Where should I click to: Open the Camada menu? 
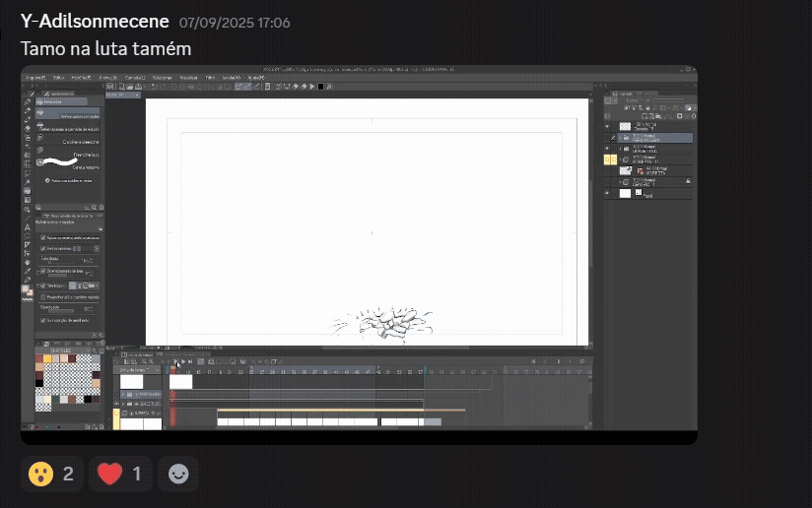point(135,78)
